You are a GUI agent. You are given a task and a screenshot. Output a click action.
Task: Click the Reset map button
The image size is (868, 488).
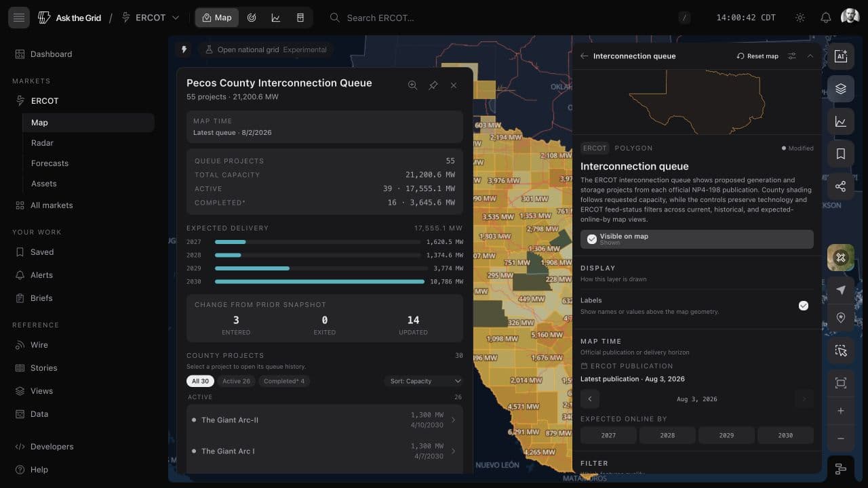(x=757, y=56)
